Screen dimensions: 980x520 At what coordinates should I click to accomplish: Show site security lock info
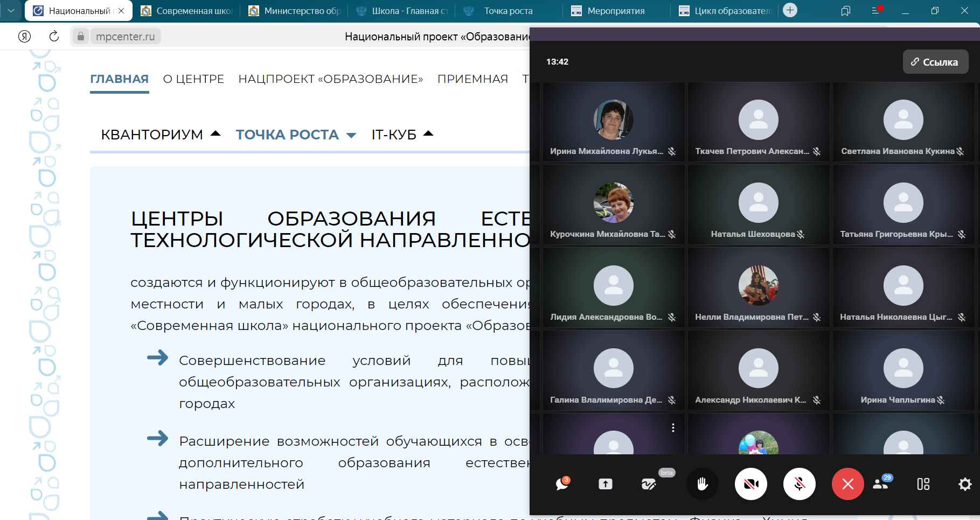coord(80,36)
